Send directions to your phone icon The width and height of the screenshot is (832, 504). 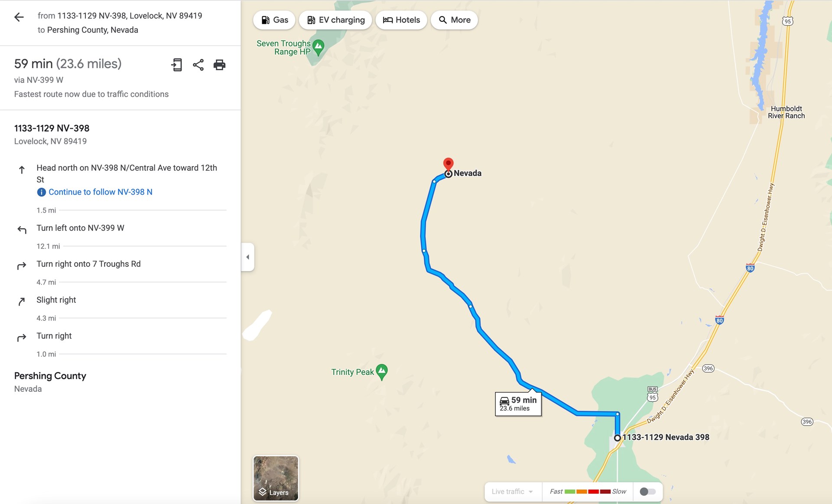(177, 65)
